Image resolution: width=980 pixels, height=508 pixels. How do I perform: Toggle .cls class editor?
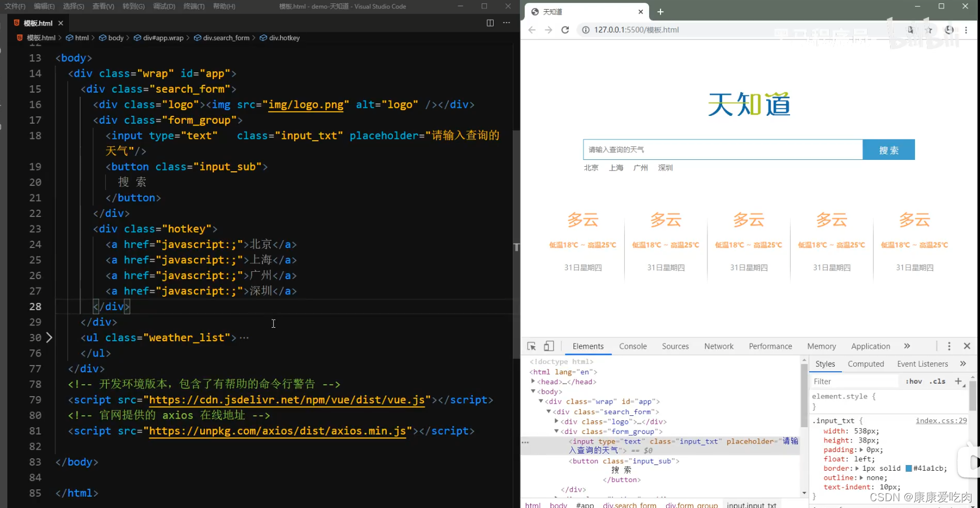pos(937,381)
